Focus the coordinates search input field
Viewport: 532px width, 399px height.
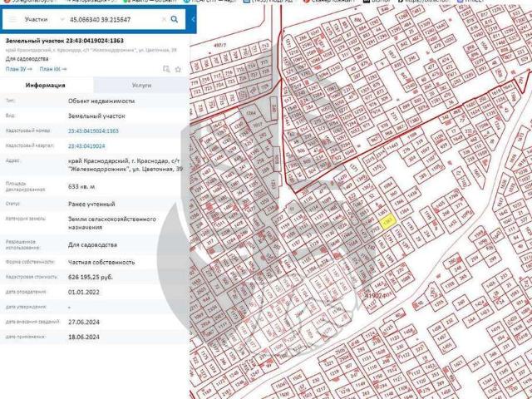113,20
